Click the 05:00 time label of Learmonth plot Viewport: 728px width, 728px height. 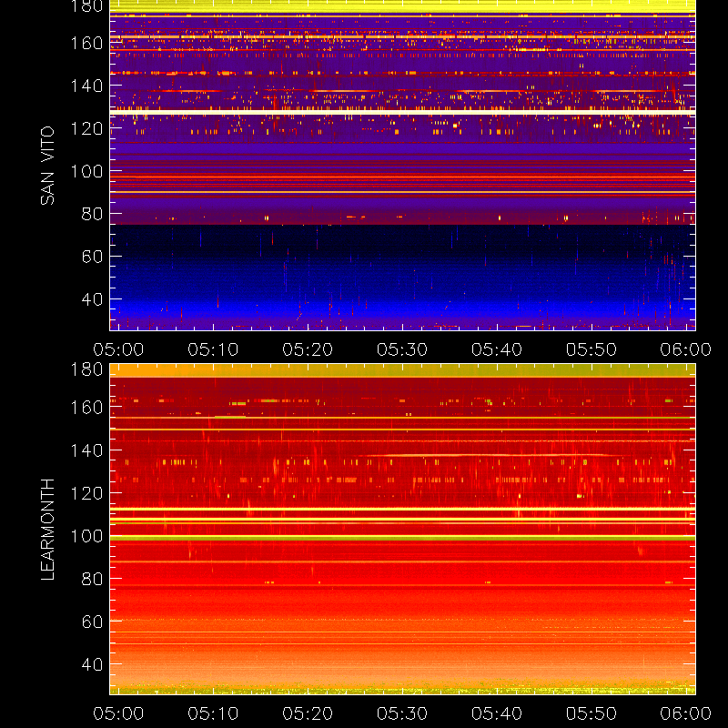[x=118, y=713]
